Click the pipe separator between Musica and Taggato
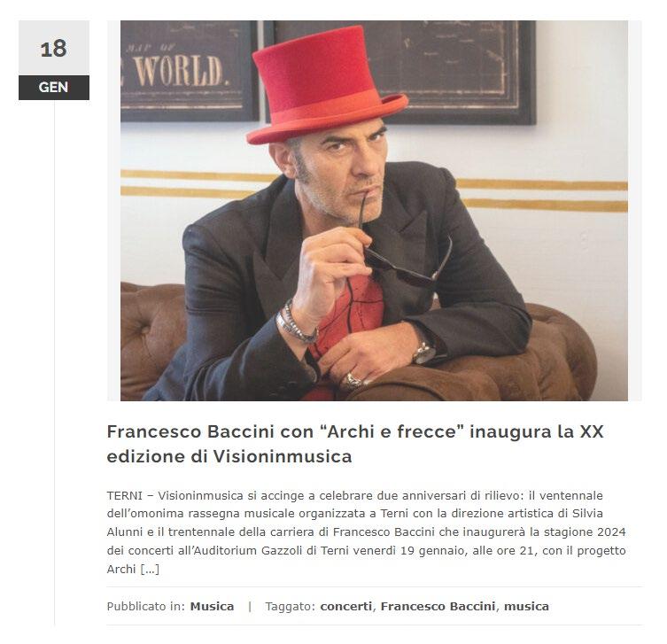This screenshot has height=644, width=667. 250,606
